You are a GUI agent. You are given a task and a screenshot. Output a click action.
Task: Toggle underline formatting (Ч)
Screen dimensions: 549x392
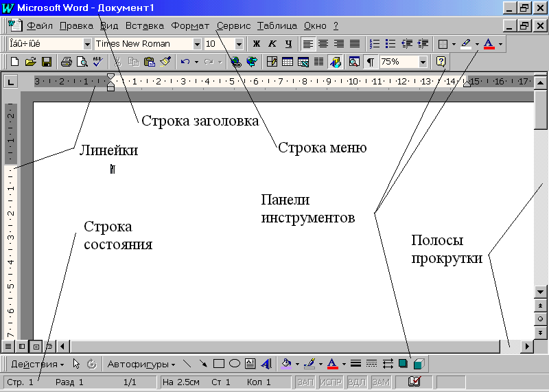(x=288, y=44)
